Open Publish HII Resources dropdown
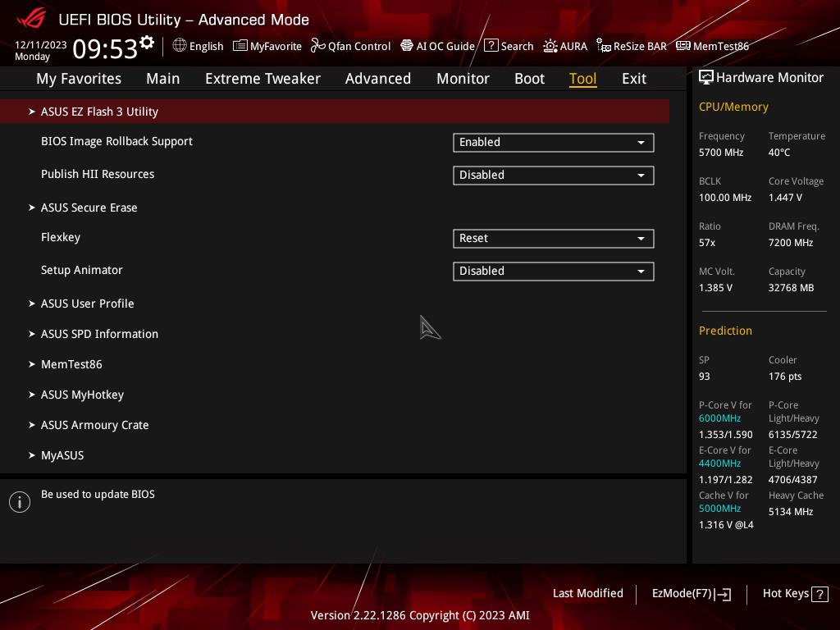 [553, 175]
